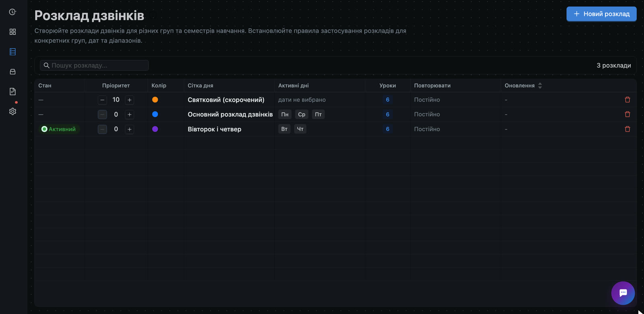This screenshot has height=314, width=644.
Task: Click lessons count 6 for Святковий
Action: point(388,100)
